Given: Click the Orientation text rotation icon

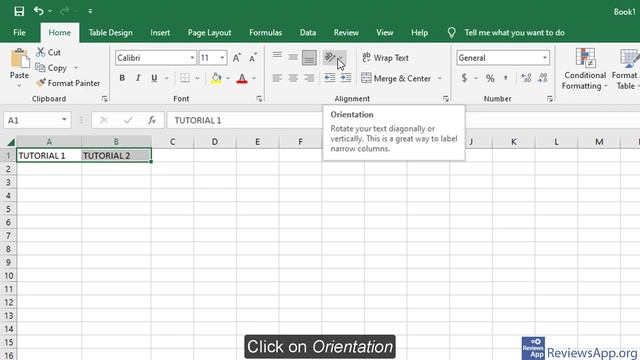Looking at the screenshot, I should tap(330, 57).
